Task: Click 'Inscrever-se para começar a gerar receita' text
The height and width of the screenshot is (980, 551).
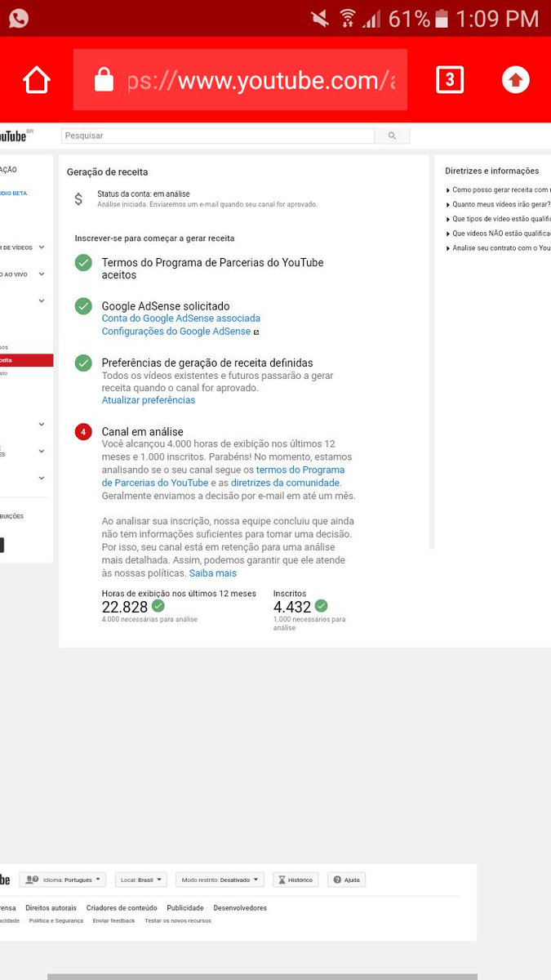Action: tap(155, 238)
